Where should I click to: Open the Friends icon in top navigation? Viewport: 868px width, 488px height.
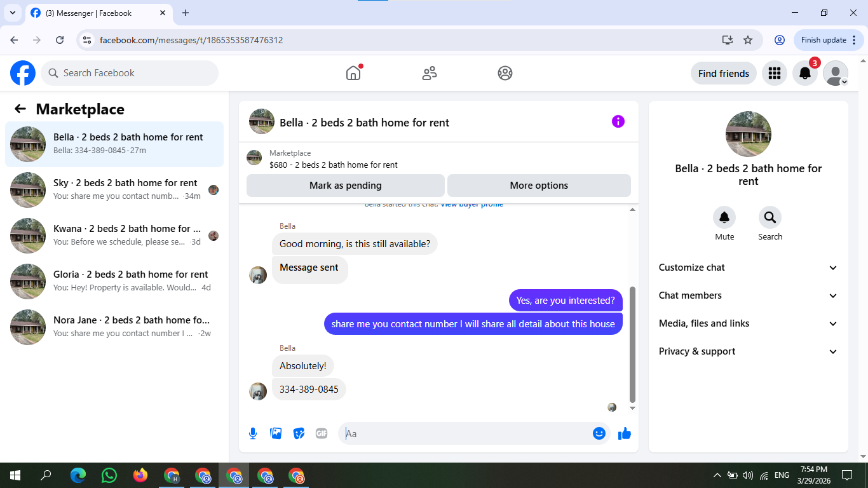430,73
